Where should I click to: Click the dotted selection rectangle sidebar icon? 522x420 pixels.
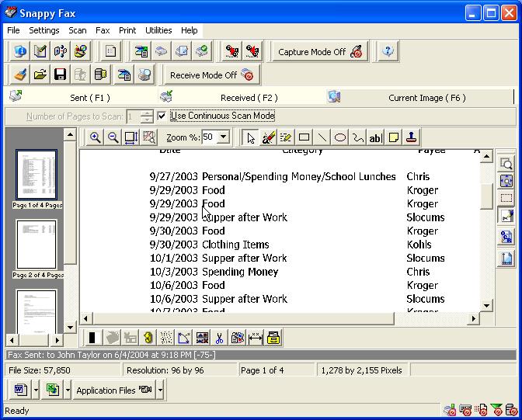(x=506, y=198)
